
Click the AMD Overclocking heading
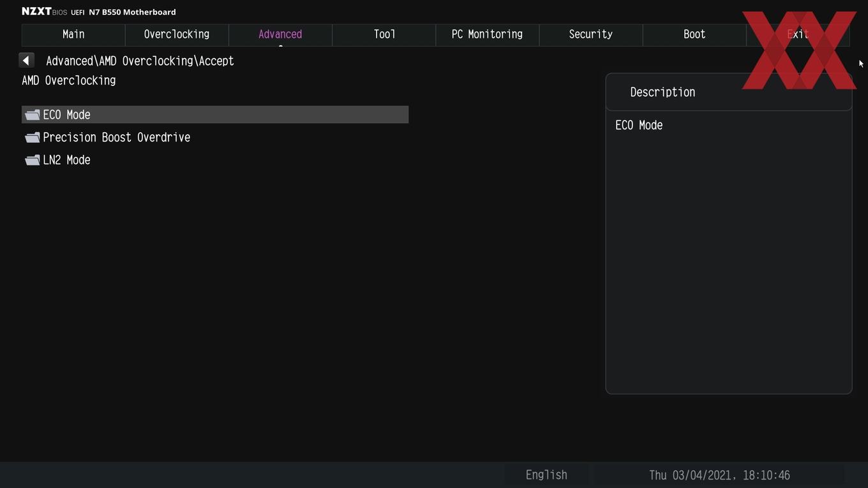(69, 80)
